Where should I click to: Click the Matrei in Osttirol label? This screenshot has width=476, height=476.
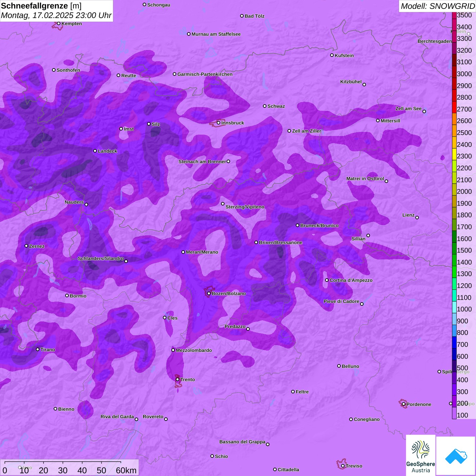(x=365, y=178)
